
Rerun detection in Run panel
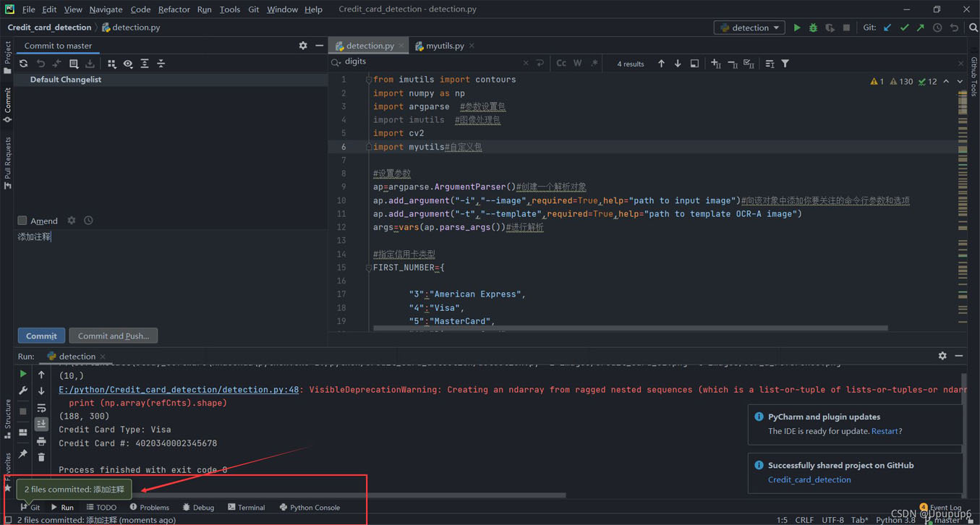(23, 374)
